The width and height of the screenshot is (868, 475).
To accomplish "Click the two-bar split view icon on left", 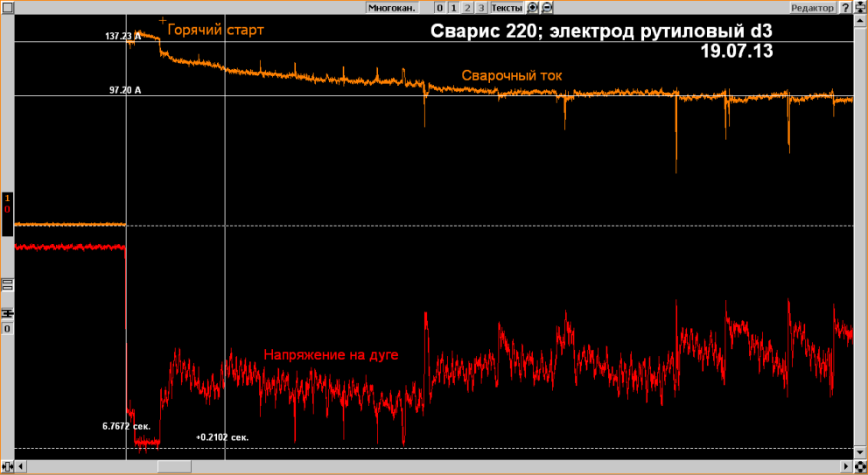I will [7, 285].
